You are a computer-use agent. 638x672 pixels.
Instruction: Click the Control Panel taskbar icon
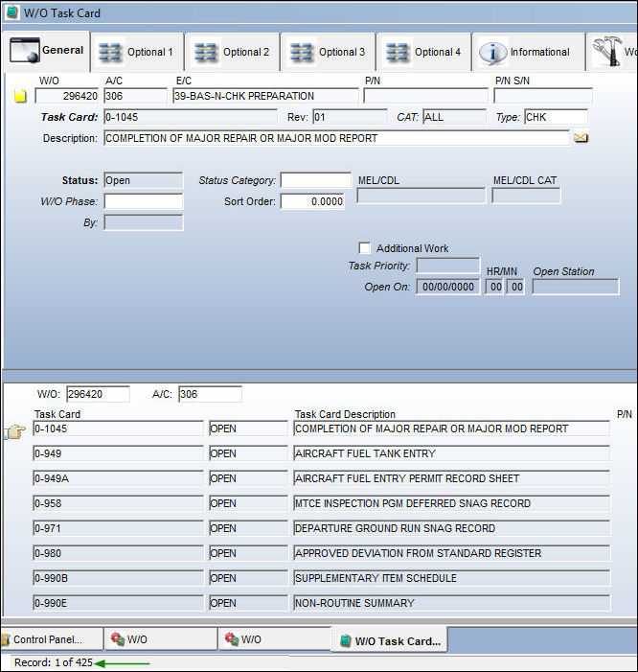[5, 639]
